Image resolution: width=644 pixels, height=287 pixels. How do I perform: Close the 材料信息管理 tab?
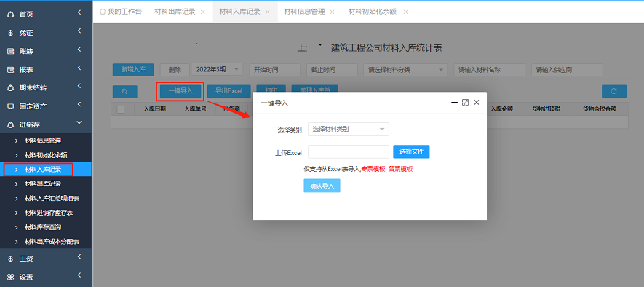(x=332, y=12)
